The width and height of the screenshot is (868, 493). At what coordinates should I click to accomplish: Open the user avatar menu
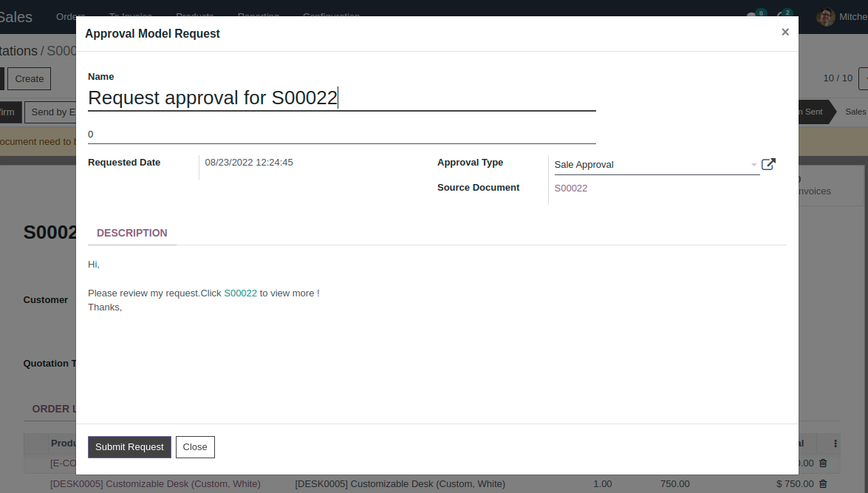(826, 17)
